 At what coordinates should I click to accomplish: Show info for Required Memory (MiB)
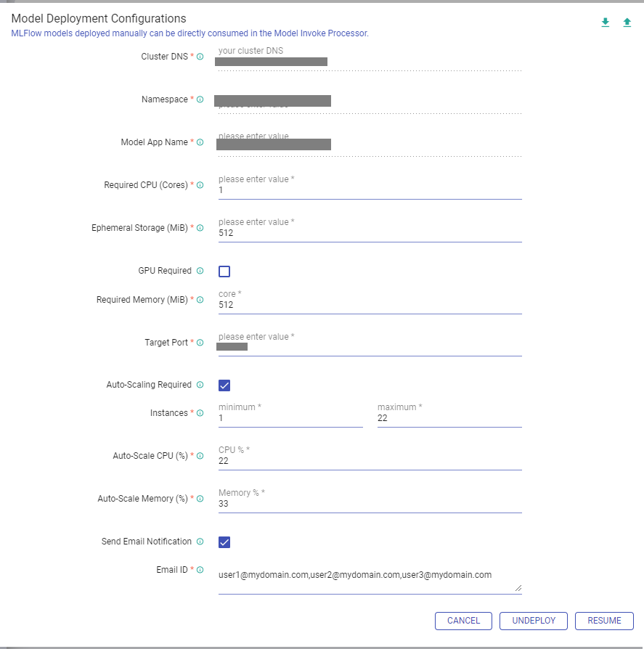click(200, 300)
